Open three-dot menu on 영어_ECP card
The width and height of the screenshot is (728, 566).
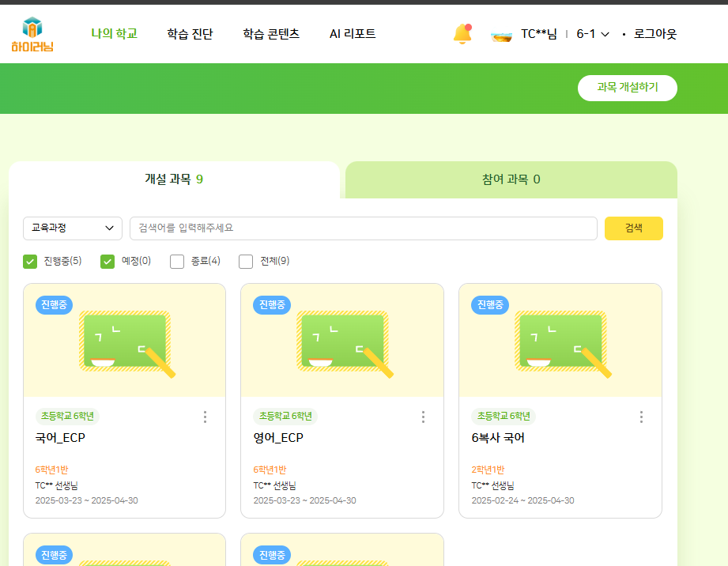(x=423, y=417)
